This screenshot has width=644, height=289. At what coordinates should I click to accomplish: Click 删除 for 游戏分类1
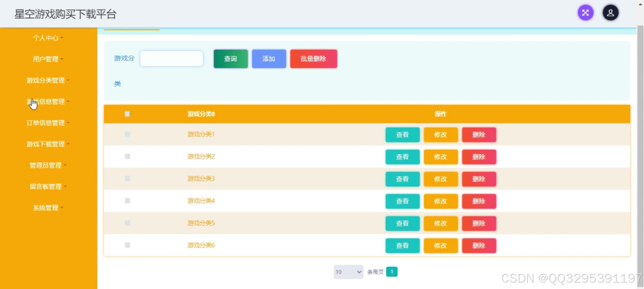click(x=479, y=135)
